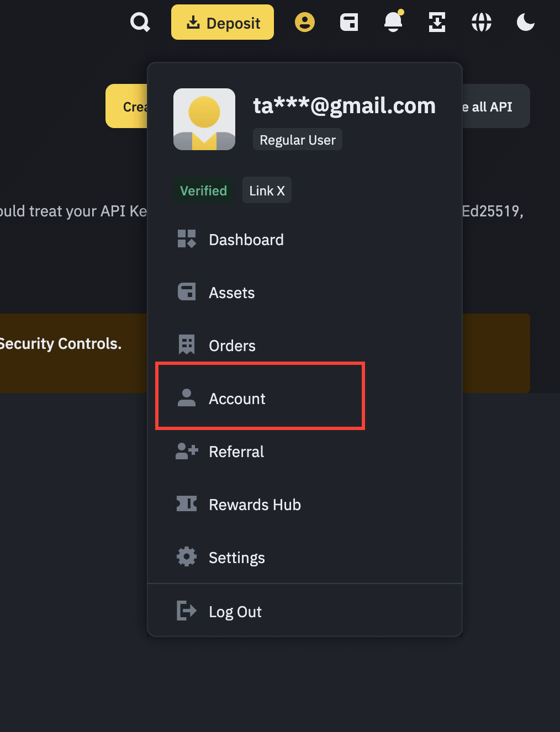Open the Referral menu item
Image resolution: width=560 pixels, height=732 pixels.
(x=236, y=452)
